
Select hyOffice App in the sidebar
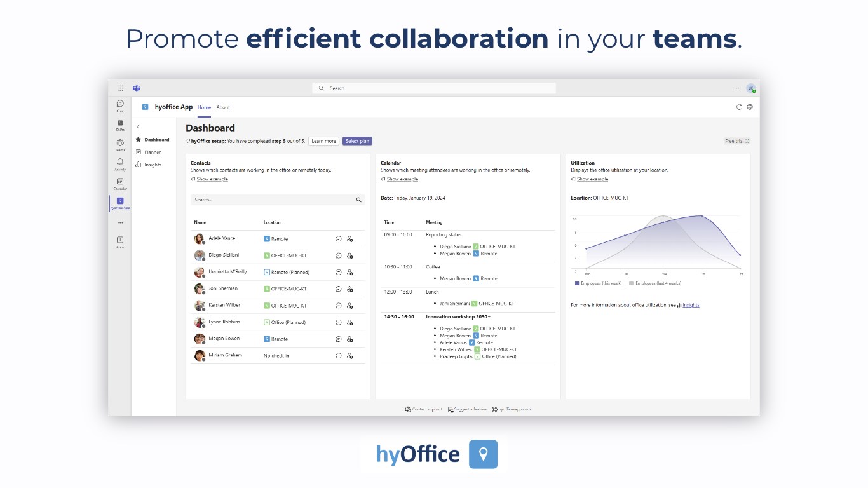point(120,203)
